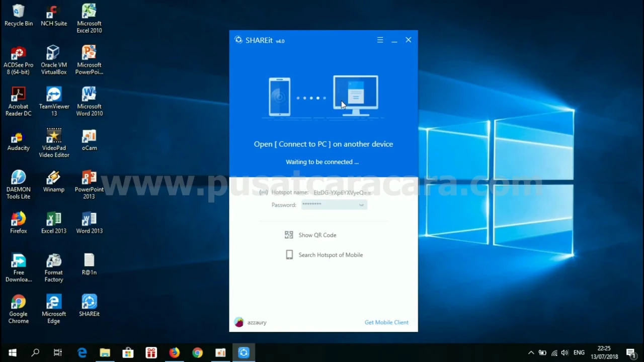Open the password field dropdown arrow
The image size is (644, 362).
361,205
